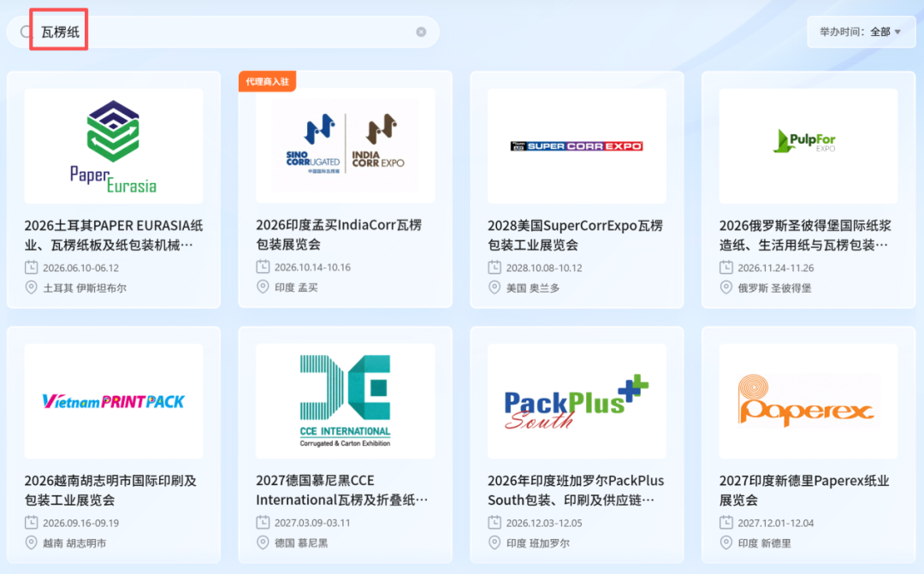Click location pin beside 德国 慕尼黑

[263, 542]
